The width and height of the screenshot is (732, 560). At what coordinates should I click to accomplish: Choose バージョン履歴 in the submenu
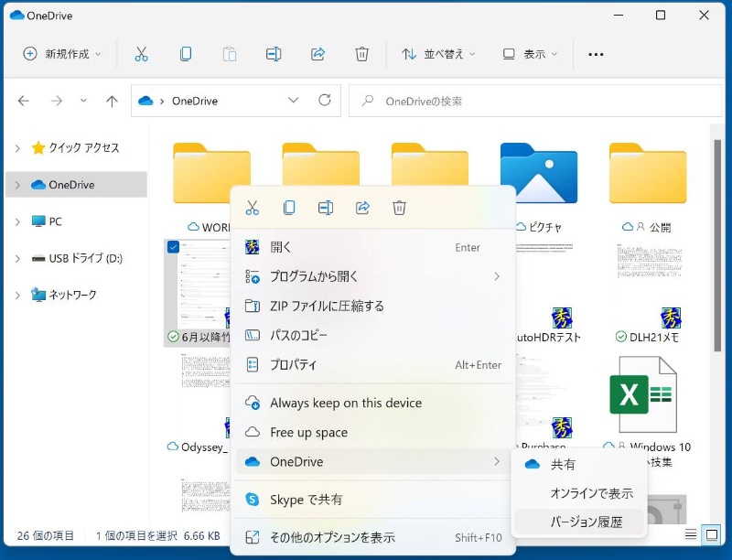[579, 522]
